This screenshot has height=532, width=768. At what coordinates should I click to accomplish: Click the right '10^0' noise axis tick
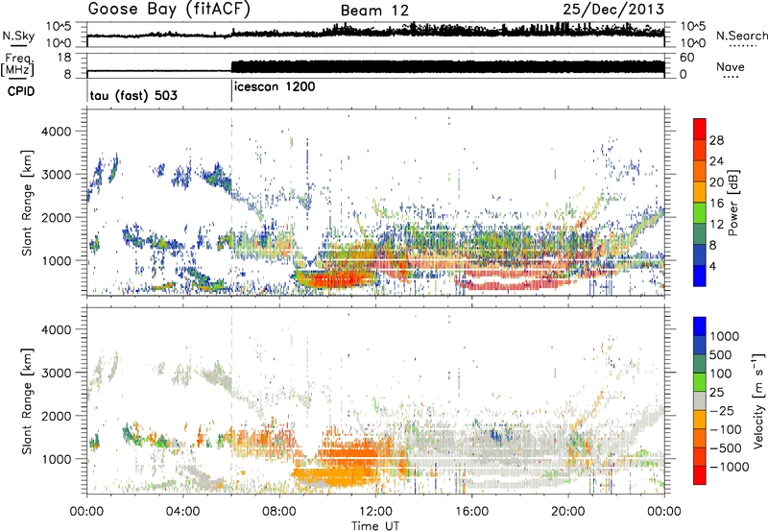pos(693,43)
